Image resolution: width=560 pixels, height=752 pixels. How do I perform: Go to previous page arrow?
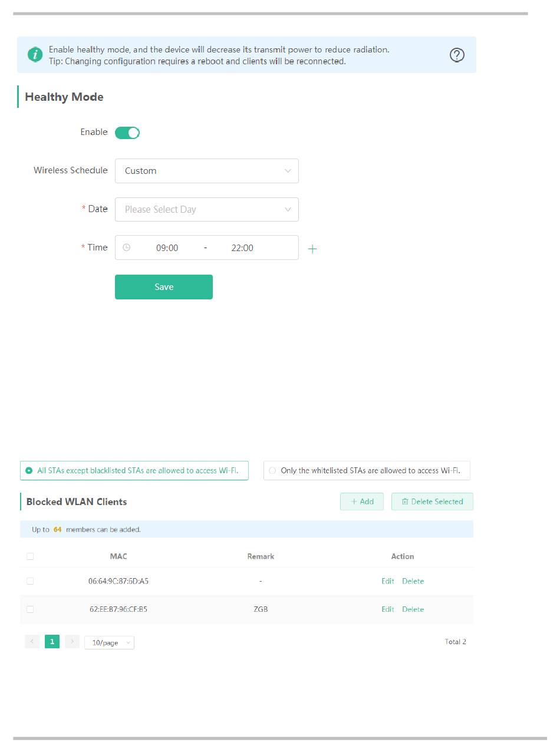[32, 641]
